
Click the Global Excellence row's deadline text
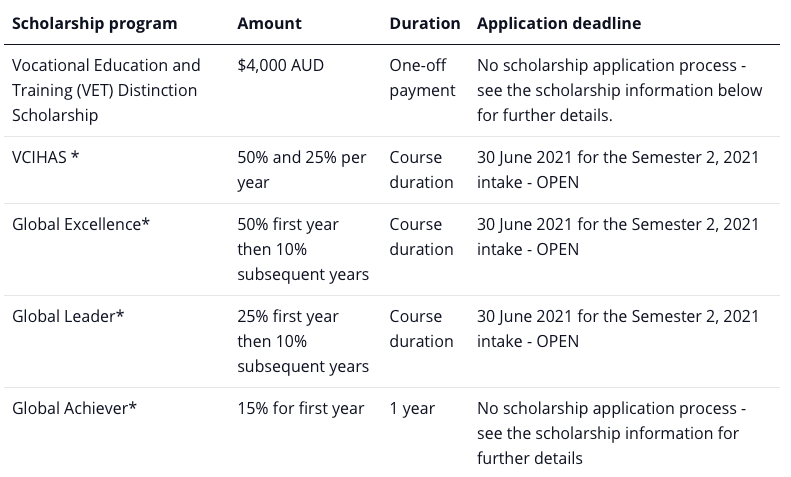coord(617,237)
